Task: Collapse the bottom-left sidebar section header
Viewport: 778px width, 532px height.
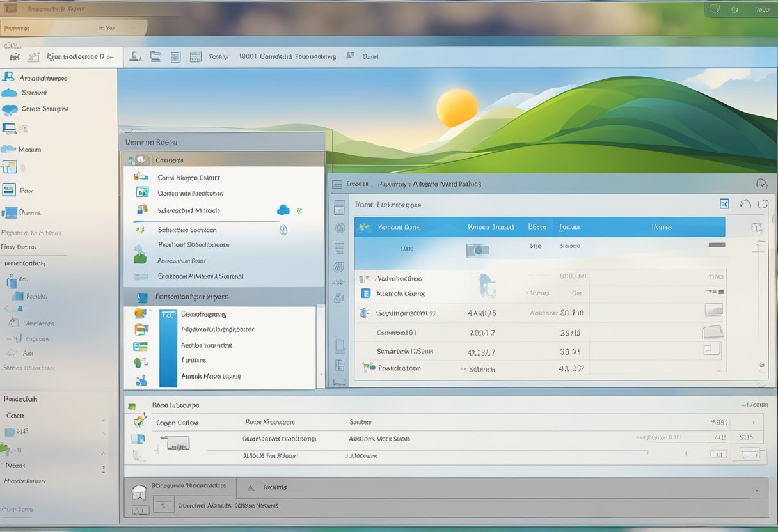Action: [19, 398]
